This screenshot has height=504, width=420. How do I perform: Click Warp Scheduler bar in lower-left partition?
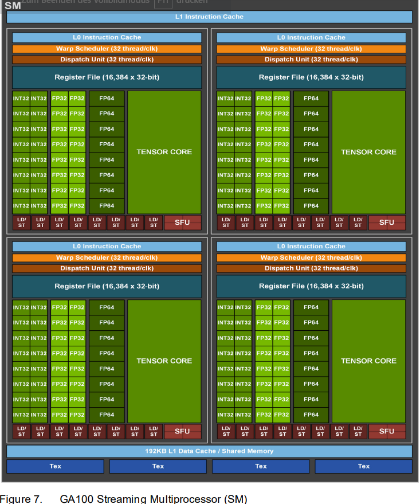tap(107, 258)
